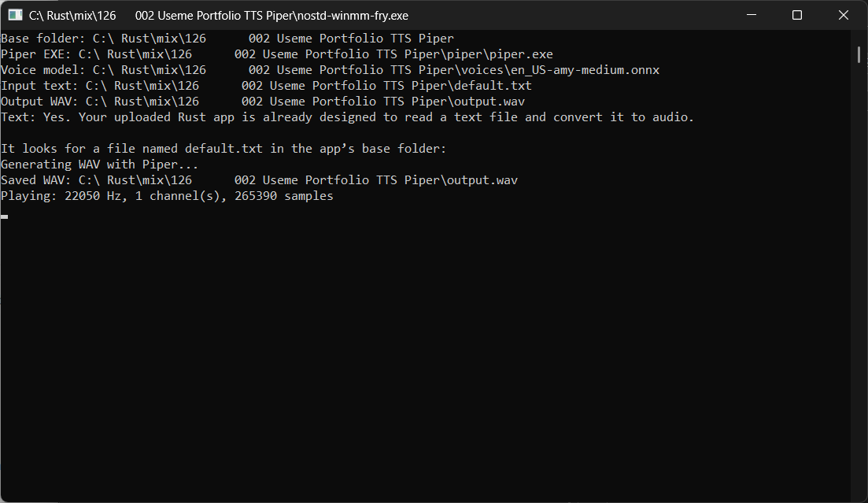Minimize the nostd-winmm-fry.exe console window
868x503 pixels.
[752, 15]
